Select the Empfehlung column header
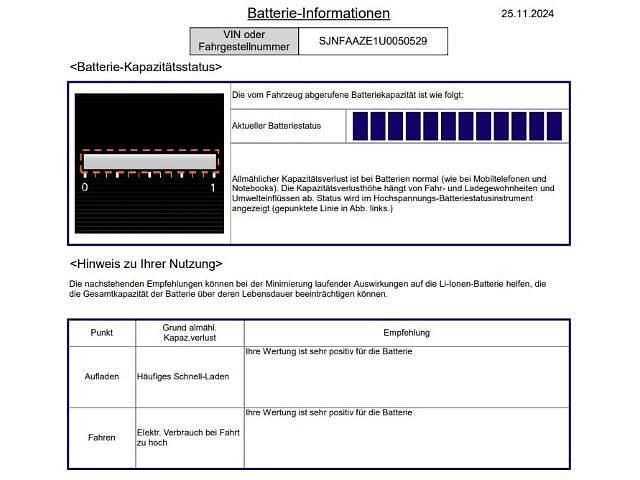Viewport: 640px width, 480px height. point(406,332)
